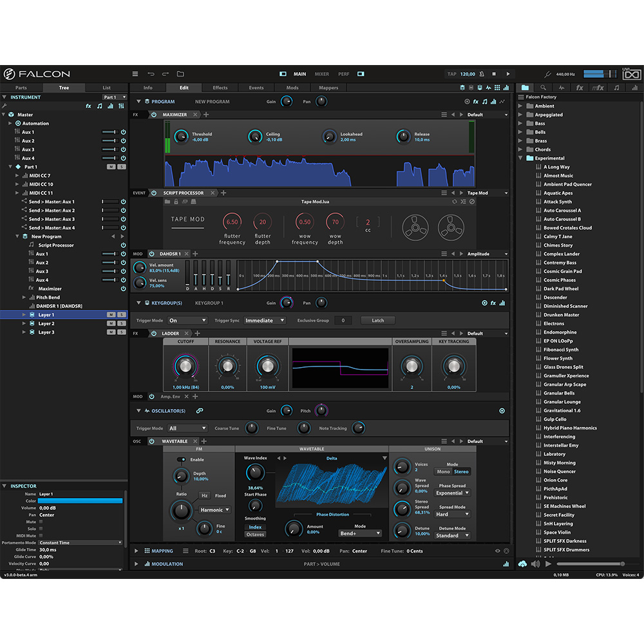644x644 pixels.
Task: Switch to the Effects tab
Action: point(220,88)
